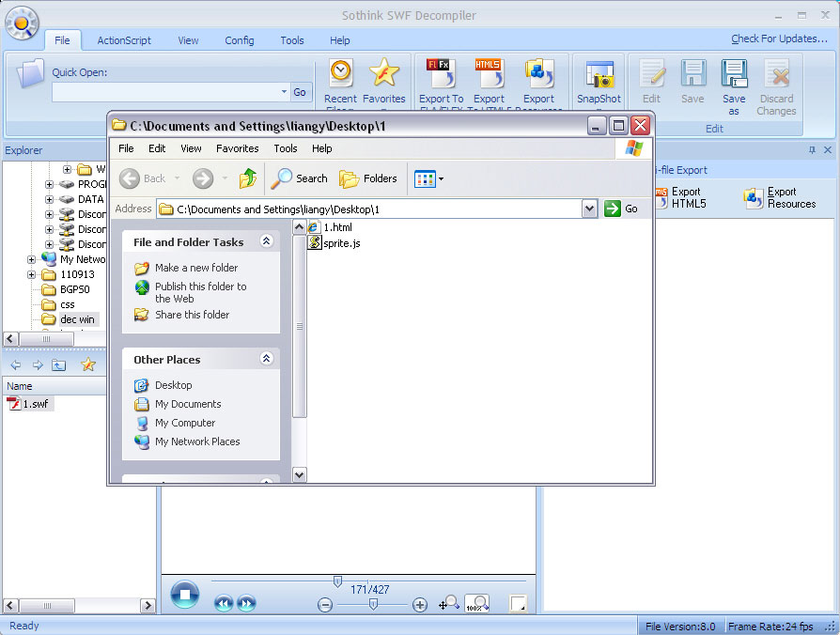Open Recent Files in Sothink ribbon
Image resolution: width=840 pixels, height=635 pixels.
[x=341, y=82]
